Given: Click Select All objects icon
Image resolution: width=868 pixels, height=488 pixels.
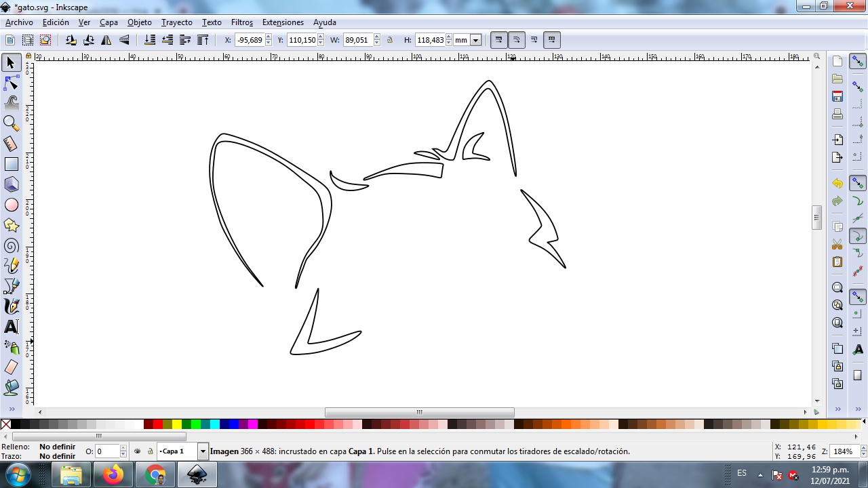Looking at the screenshot, I should [x=10, y=40].
